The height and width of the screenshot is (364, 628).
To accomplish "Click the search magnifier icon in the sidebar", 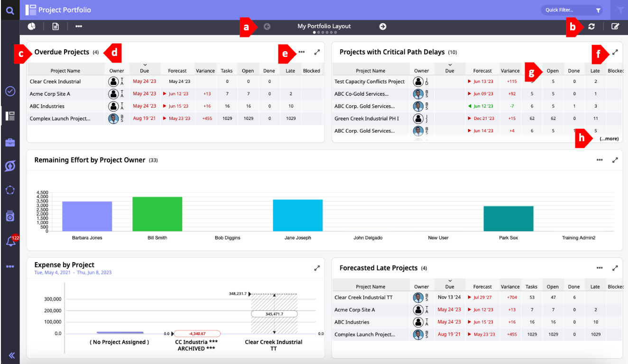I will (10, 10).
